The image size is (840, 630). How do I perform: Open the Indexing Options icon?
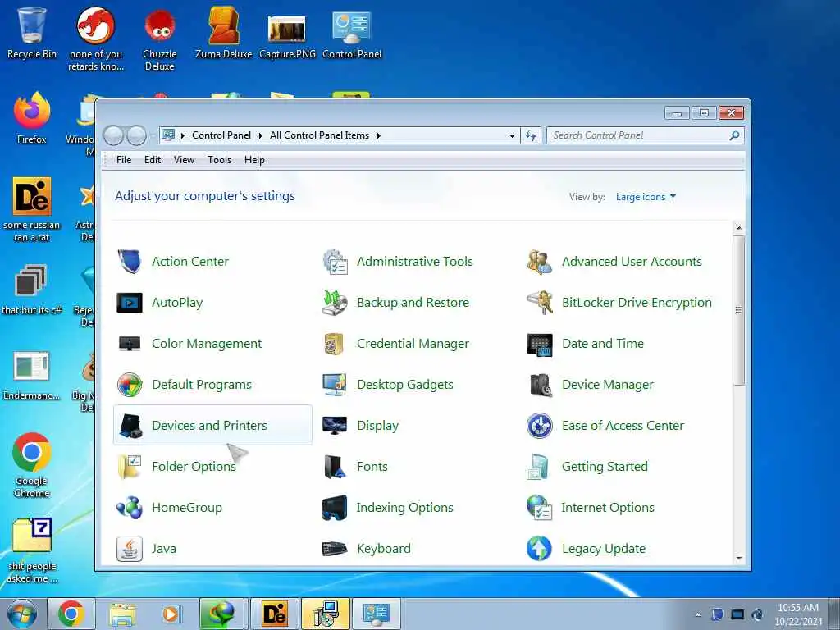pyautogui.click(x=335, y=507)
